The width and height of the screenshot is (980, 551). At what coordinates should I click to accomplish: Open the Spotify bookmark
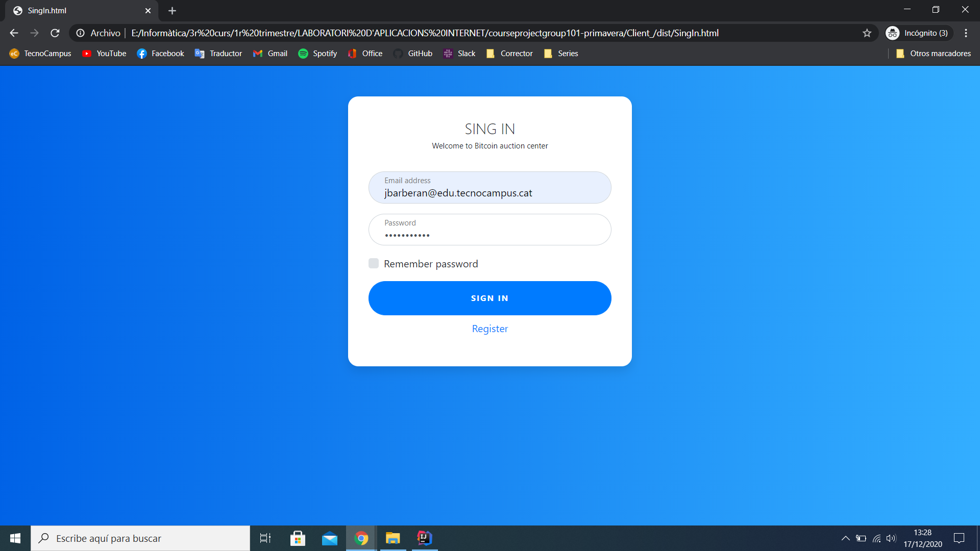pos(317,53)
